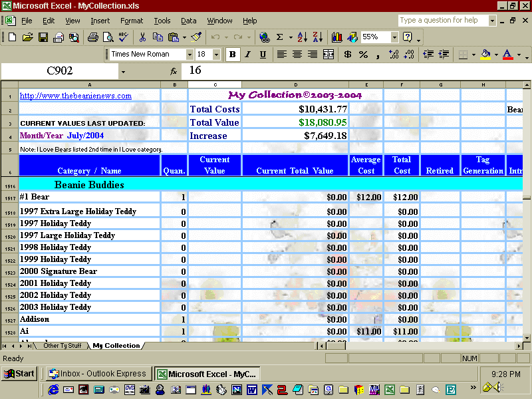Image resolution: width=532 pixels, height=399 pixels.
Task: Open the Chart Wizard
Action: point(337,37)
